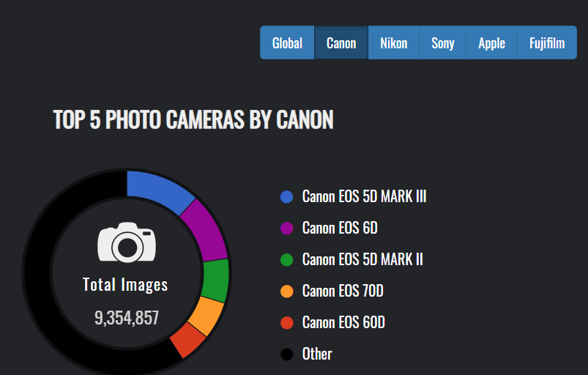The height and width of the screenshot is (375, 588).
Task: Click the orange donut chart segment
Action: [206, 315]
